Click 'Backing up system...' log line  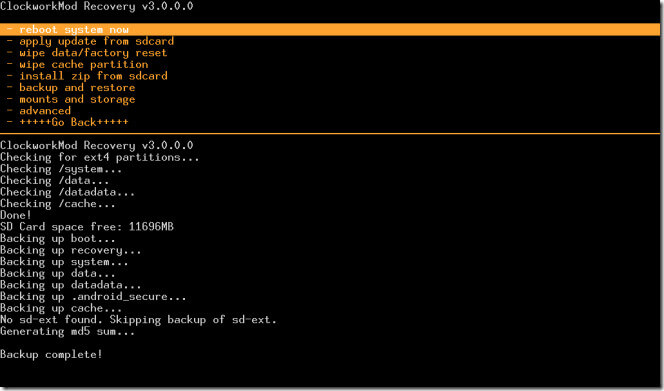coord(64,261)
